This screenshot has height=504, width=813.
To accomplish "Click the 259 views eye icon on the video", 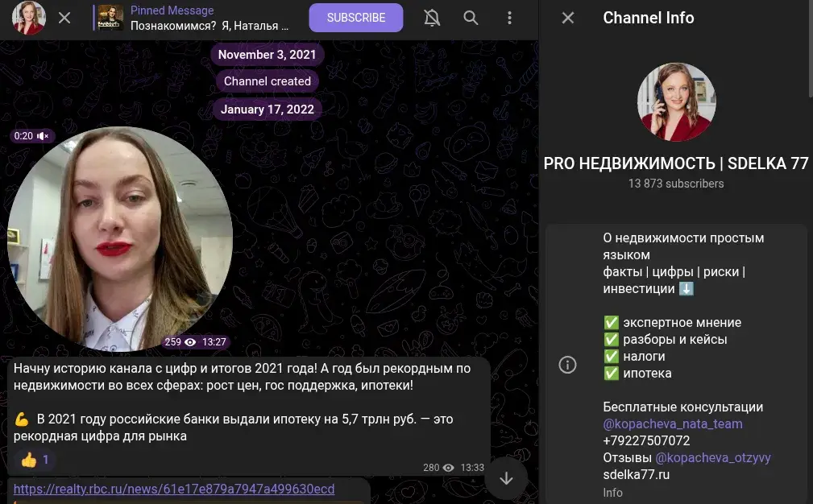I will 190,342.
